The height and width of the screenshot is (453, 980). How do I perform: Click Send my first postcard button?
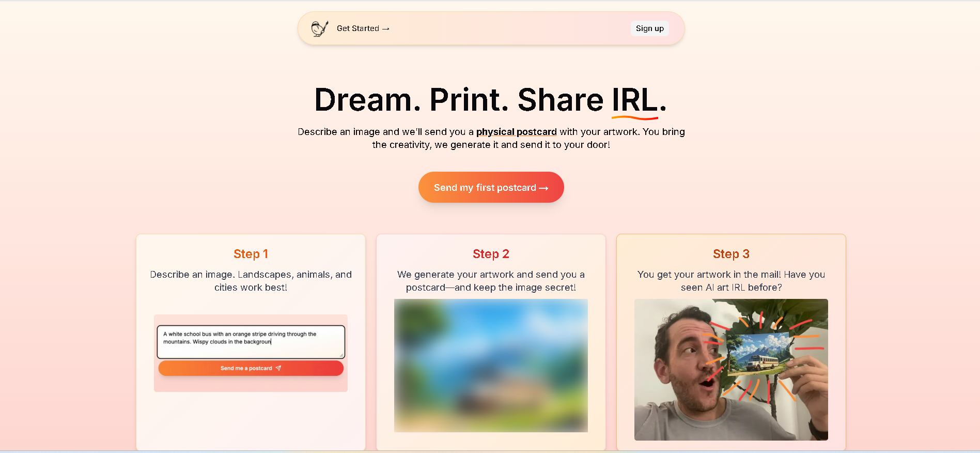click(491, 187)
